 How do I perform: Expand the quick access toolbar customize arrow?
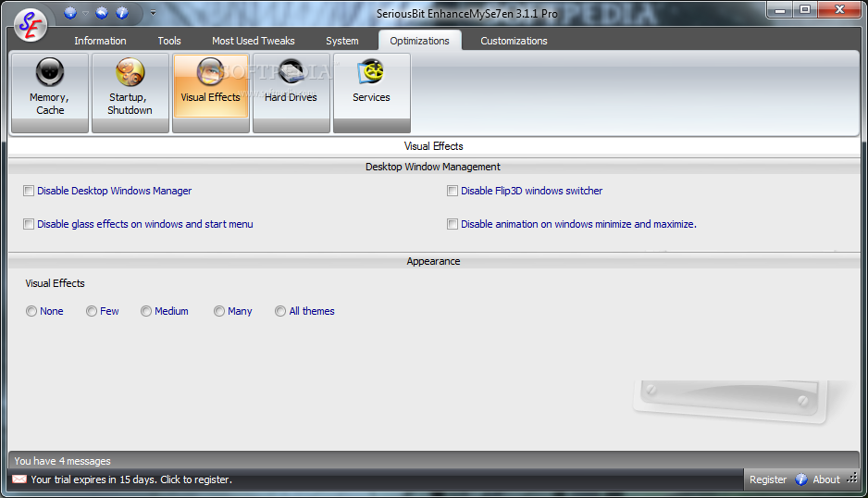point(154,13)
